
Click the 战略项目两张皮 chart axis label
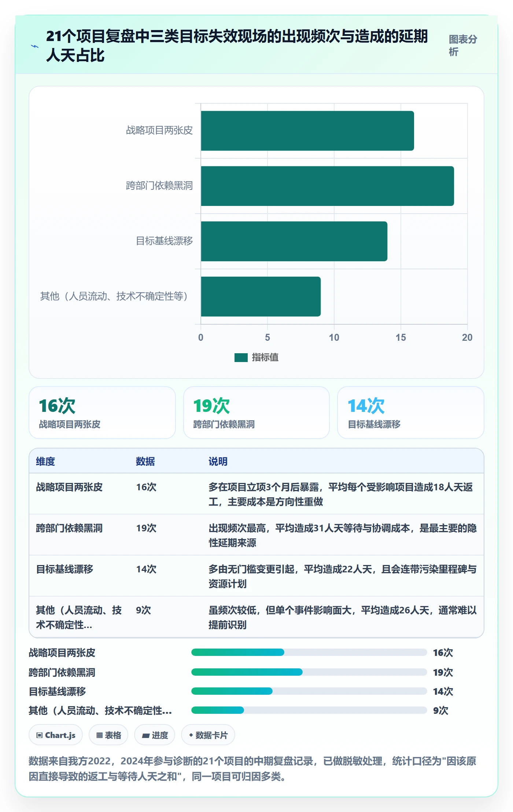pos(159,130)
